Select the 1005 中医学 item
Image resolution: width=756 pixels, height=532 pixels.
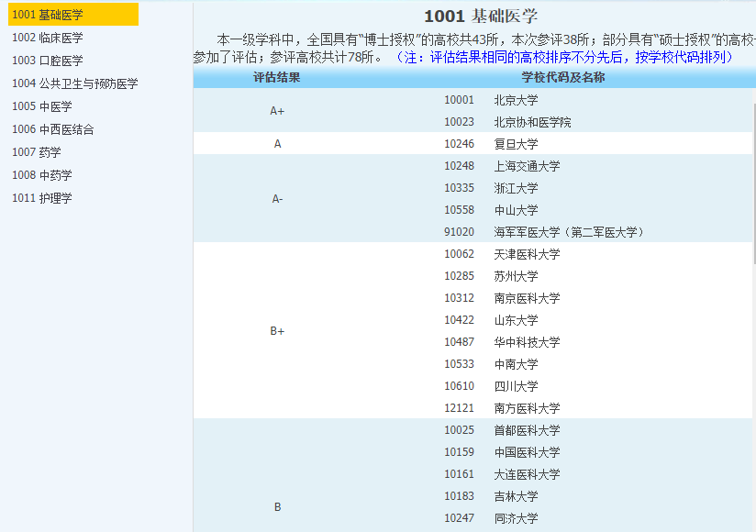coord(41,106)
